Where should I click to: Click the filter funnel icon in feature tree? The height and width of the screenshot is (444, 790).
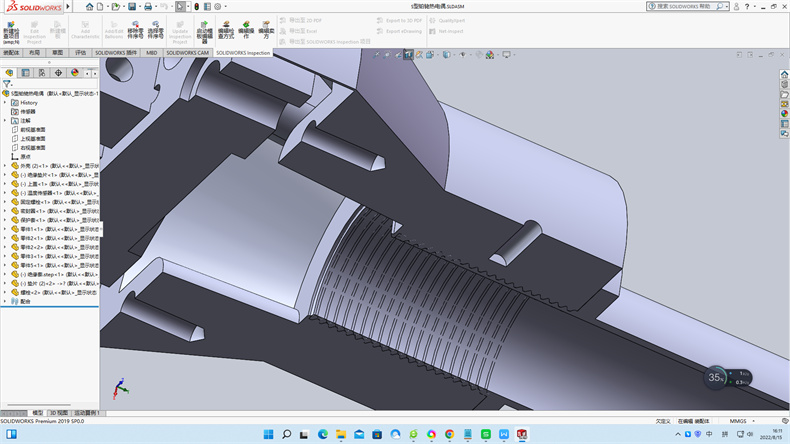click(x=8, y=84)
